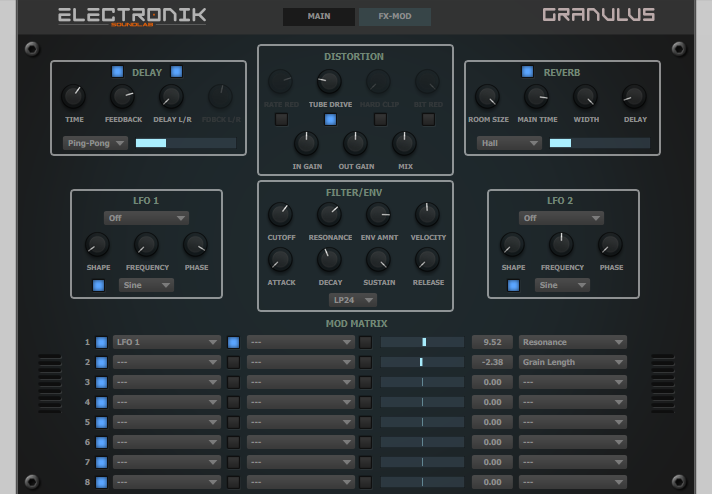Enable the BIT RED toggle
The image size is (712, 494).
(x=429, y=119)
